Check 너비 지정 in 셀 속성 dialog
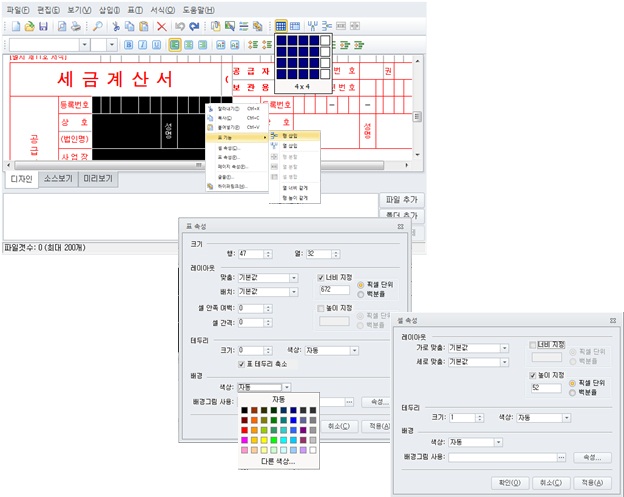This screenshot has height=497, width=624. [x=532, y=345]
